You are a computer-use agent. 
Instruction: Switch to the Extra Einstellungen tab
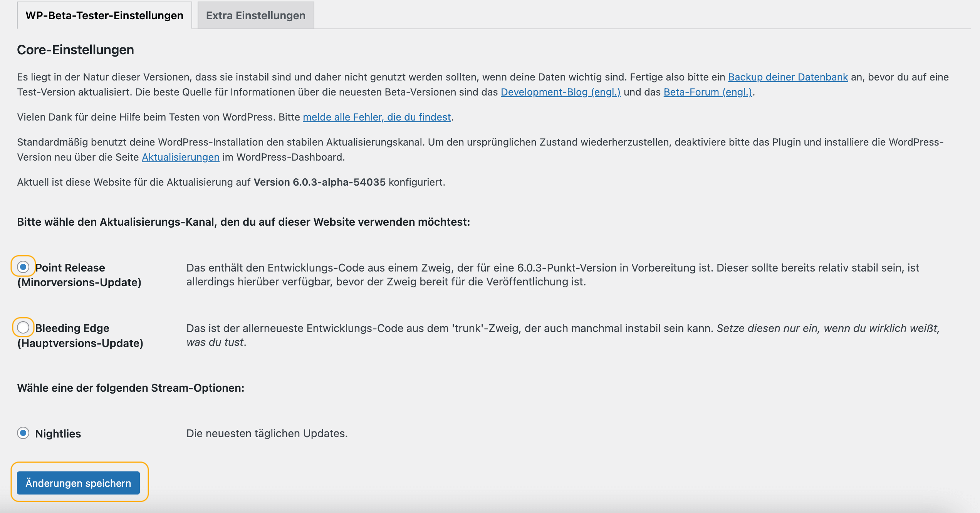[255, 15]
